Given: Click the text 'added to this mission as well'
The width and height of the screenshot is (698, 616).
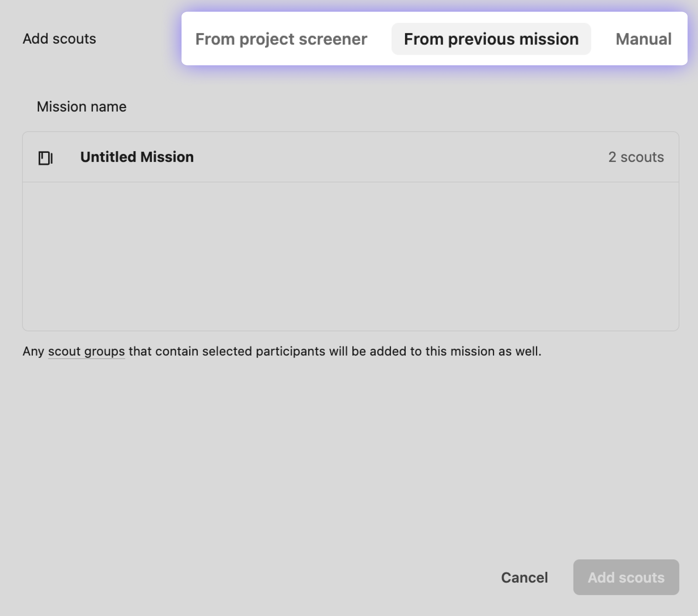Looking at the screenshot, I should point(456,351).
